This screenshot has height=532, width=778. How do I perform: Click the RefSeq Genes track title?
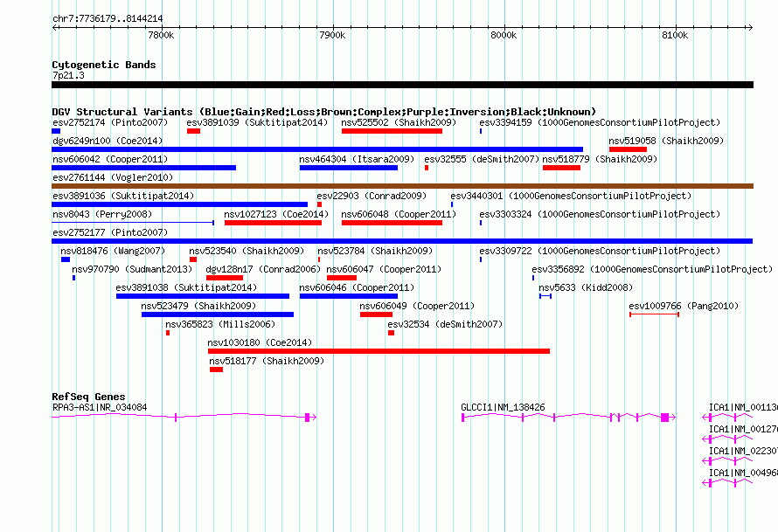[x=89, y=397]
